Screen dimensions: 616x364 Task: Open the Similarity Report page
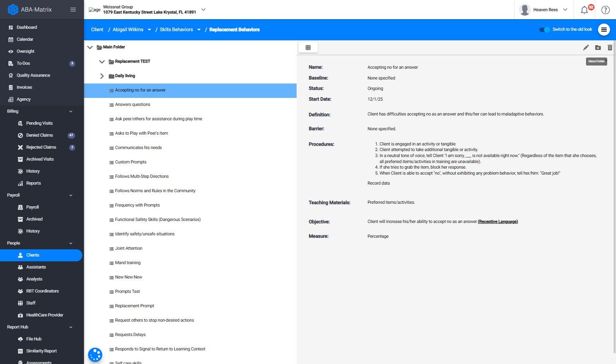coord(42,351)
